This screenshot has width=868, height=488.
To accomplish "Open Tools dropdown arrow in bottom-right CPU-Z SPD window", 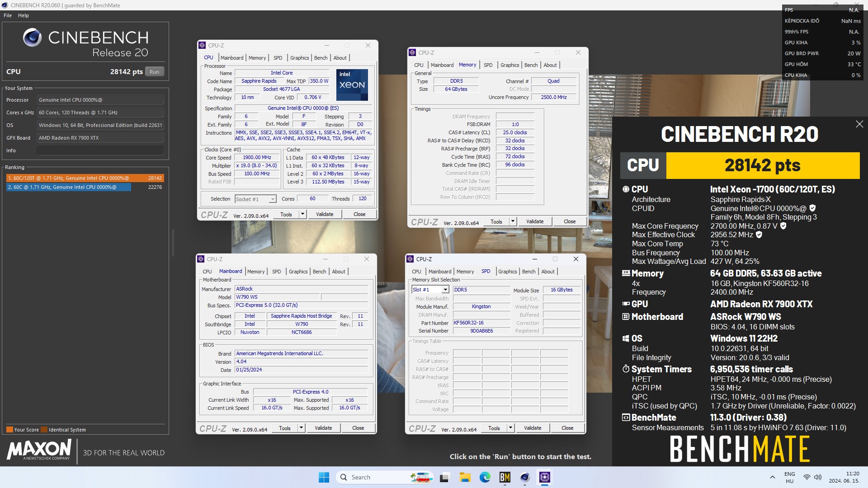I will click(x=510, y=428).
